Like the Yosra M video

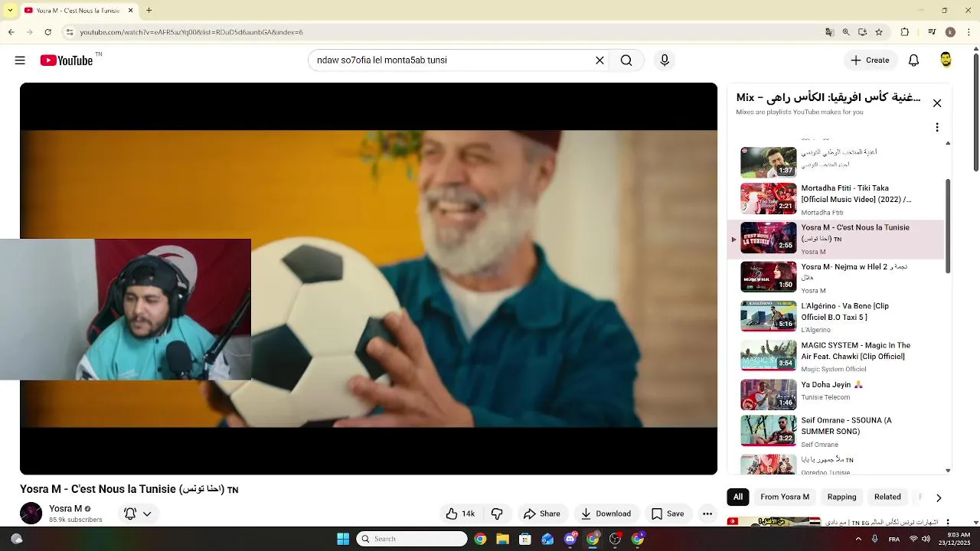tap(460, 514)
